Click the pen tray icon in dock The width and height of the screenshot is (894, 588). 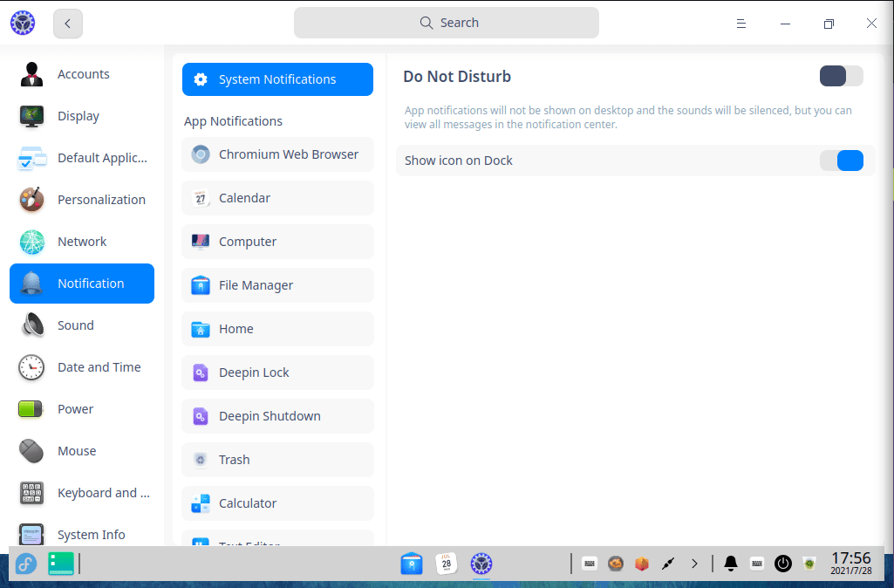click(668, 564)
